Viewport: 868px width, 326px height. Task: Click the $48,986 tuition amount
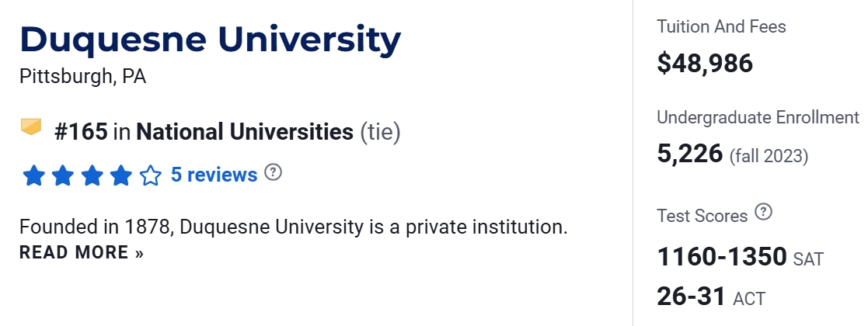705,63
